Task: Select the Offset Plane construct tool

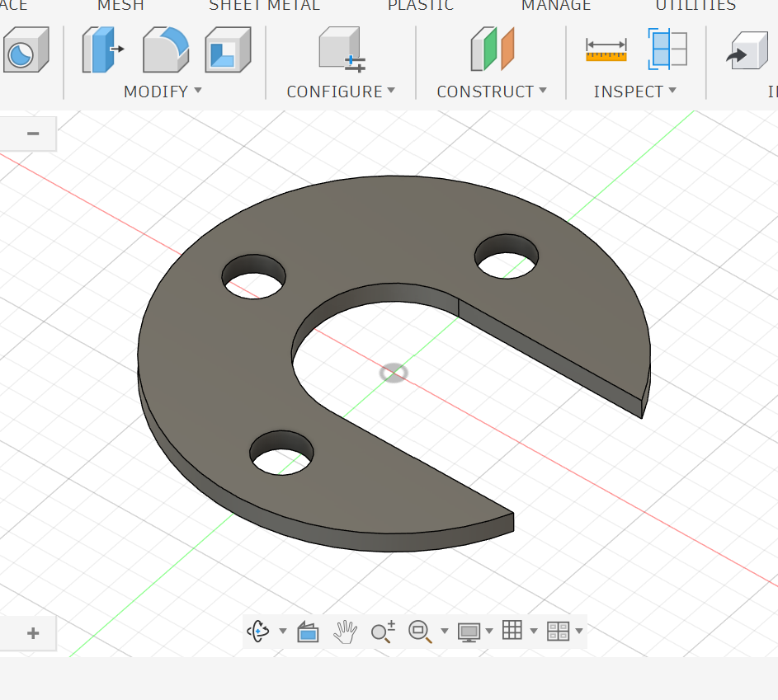Action: pos(493,49)
